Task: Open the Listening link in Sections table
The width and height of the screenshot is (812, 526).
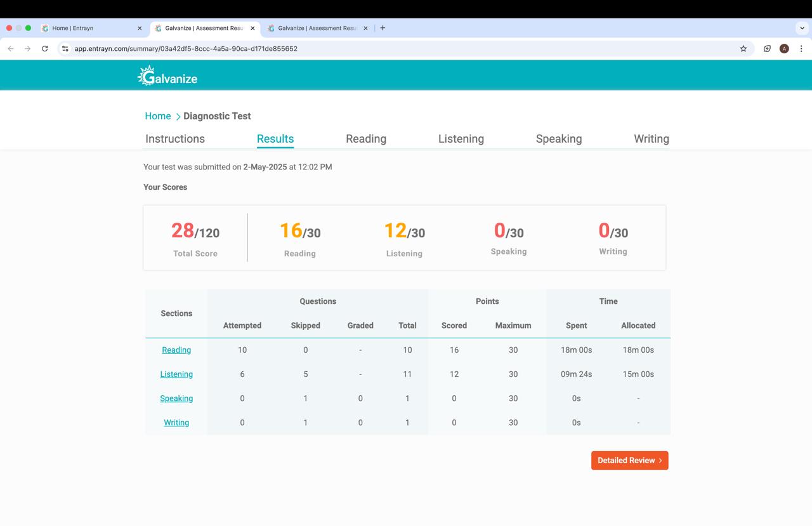Action: (x=176, y=374)
